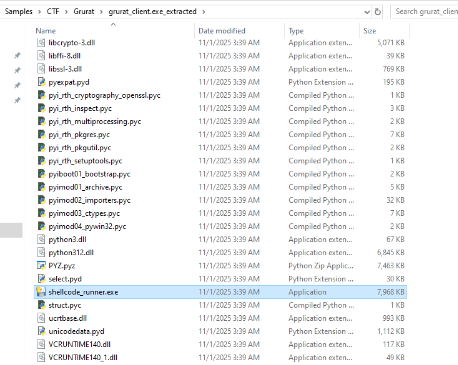Select the select.pyd file icon
Screen dimensions: 458x365
pyautogui.click(x=41, y=279)
